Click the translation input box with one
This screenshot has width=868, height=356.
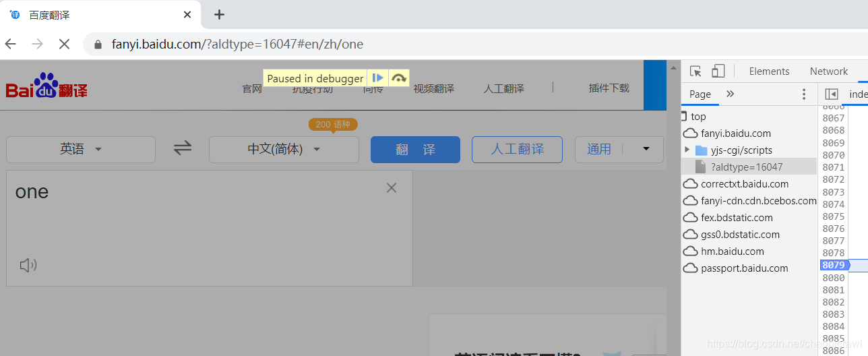click(210, 228)
